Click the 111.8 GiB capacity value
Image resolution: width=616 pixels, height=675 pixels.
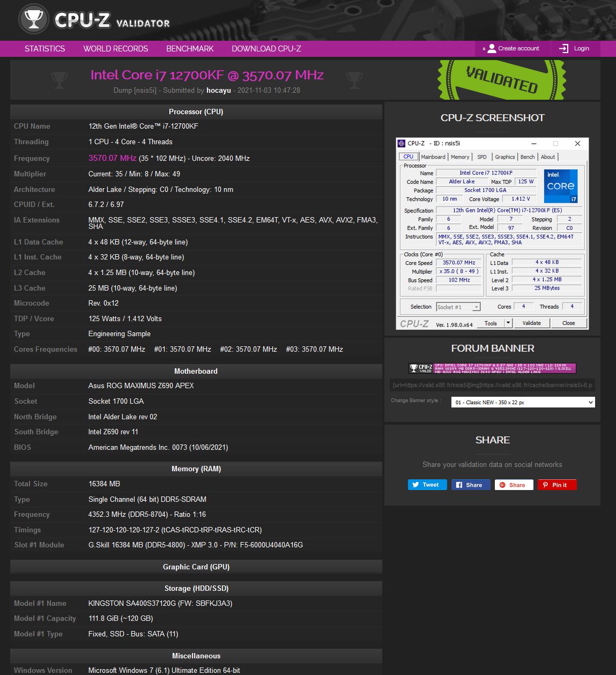tap(121, 618)
